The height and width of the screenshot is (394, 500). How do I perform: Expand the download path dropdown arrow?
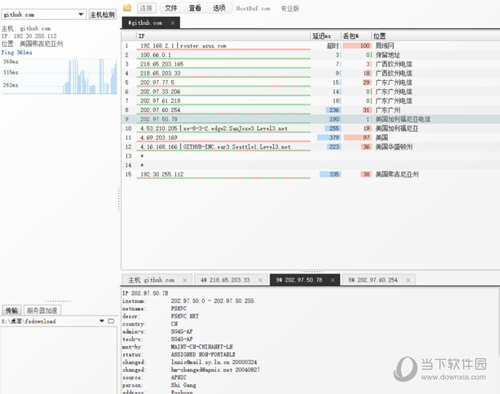click(102, 321)
